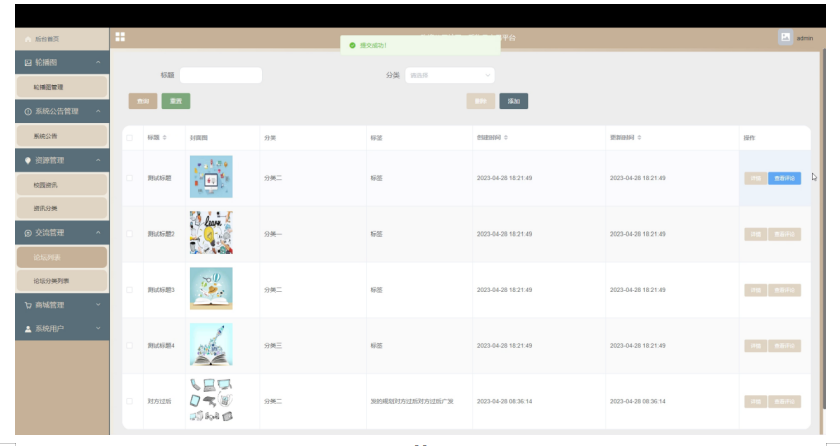View comments (查看评论) for 测试标题4
This screenshot has width=840, height=446.
point(785,346)
